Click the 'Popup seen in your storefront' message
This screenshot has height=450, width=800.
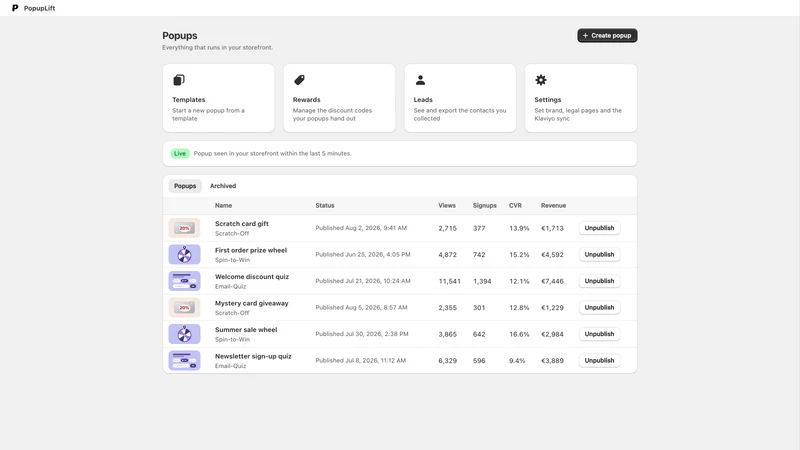click(x=272, y=154)
